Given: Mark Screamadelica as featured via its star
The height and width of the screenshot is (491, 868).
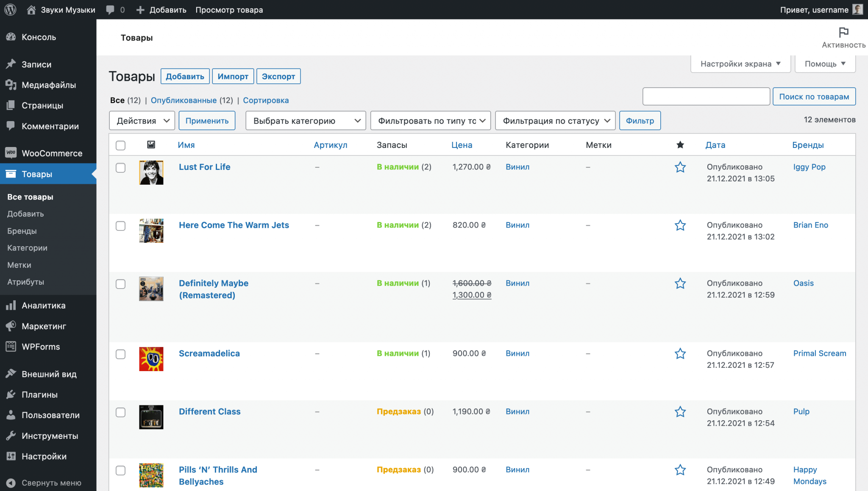Looking at the screenshot, I should (x=680, y=353).
